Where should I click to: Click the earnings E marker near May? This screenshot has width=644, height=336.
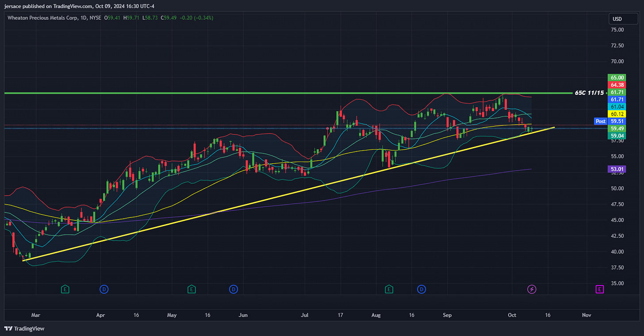(192, 289)
